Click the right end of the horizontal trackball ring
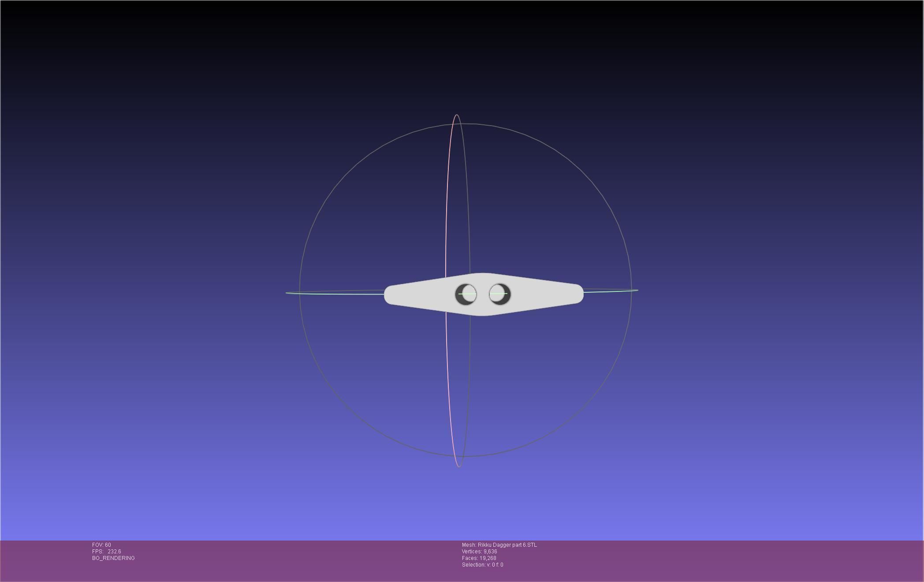Screen dimensions: 924x582 [x=637, y=290]
